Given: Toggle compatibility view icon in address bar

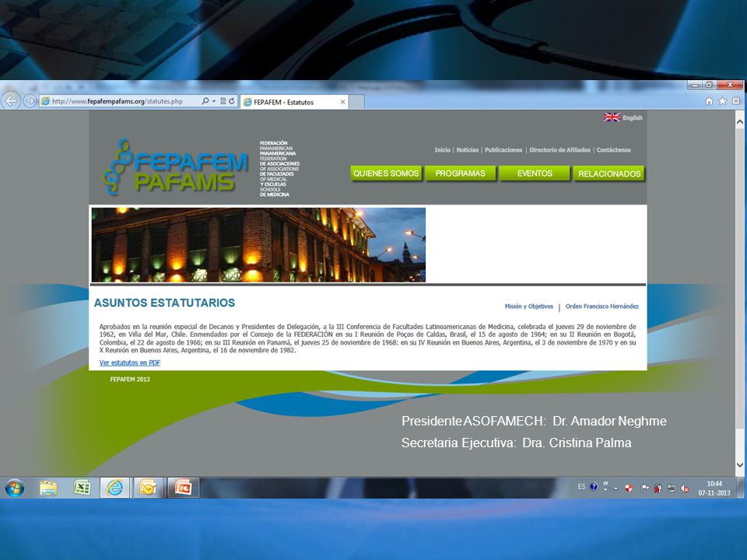Looking at the screenshot, I should click(223, 101).
